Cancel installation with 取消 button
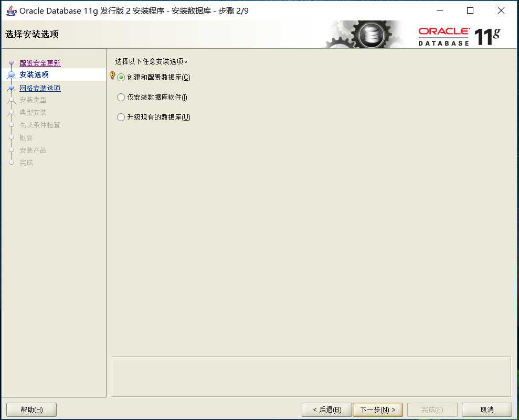 point(487,410)
